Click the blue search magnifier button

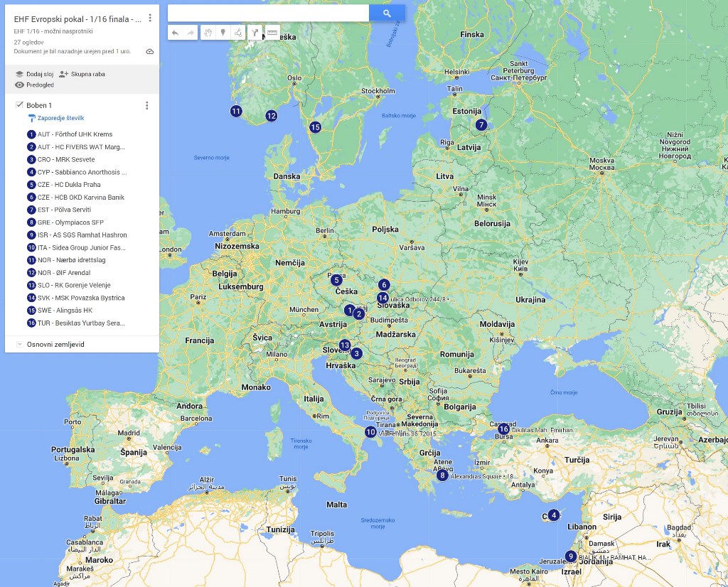[x=387, y=14]
